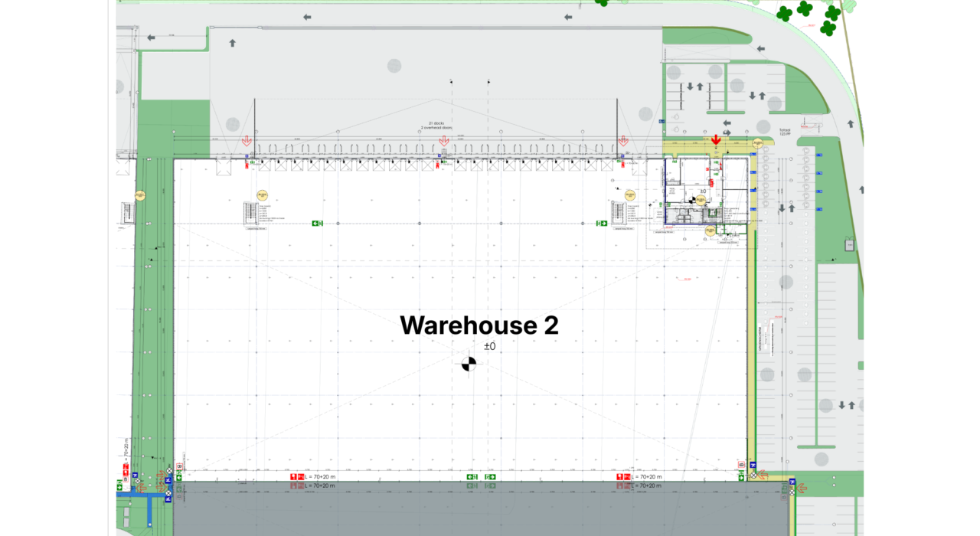Screen dimensions: 980x536
Task: Select the right green emergency exit sign
Action: (x=602, y=224)
